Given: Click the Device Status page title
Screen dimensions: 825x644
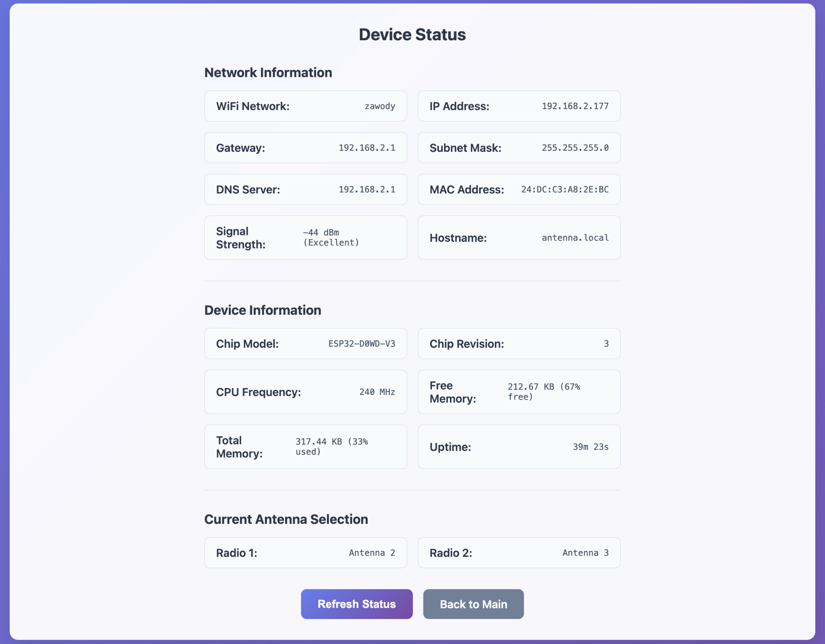Looking at the screenshot, I should pos(412,35).
